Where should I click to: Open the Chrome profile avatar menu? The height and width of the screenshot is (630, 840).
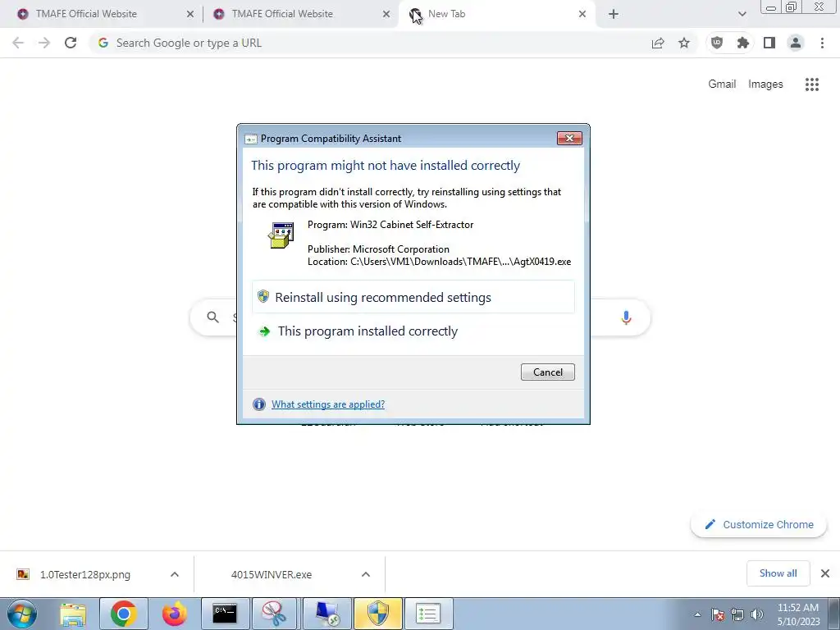pyautogui.click(x=796, y=43)
